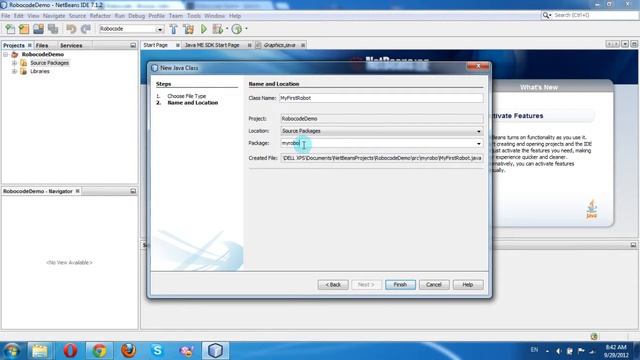Image resolution: width=640 pixels, height=360 pixels.
Task: Click the Build Project hammer icon
Action: [x=173, y=29]
